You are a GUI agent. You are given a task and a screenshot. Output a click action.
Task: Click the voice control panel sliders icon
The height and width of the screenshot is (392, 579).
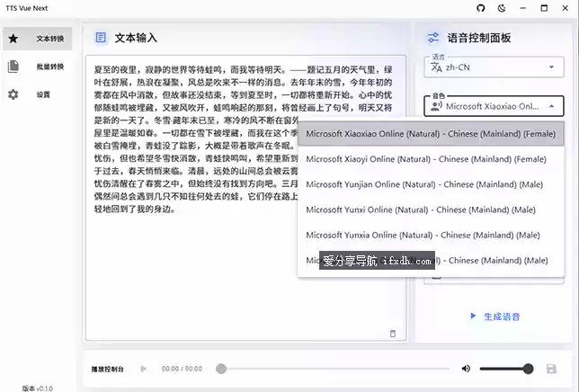pyautogui.click(x=433, y=38)
